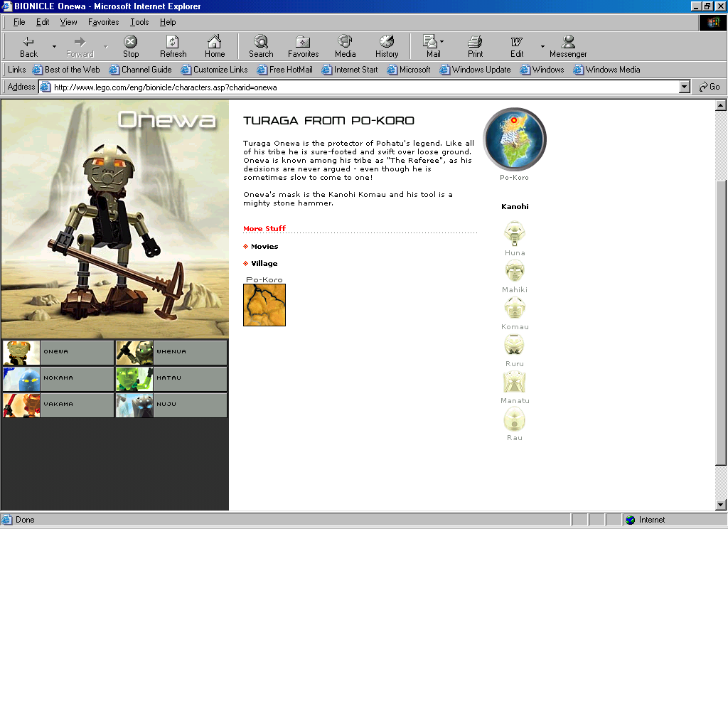Open the Windows Media link

click(x=606, y=70)
